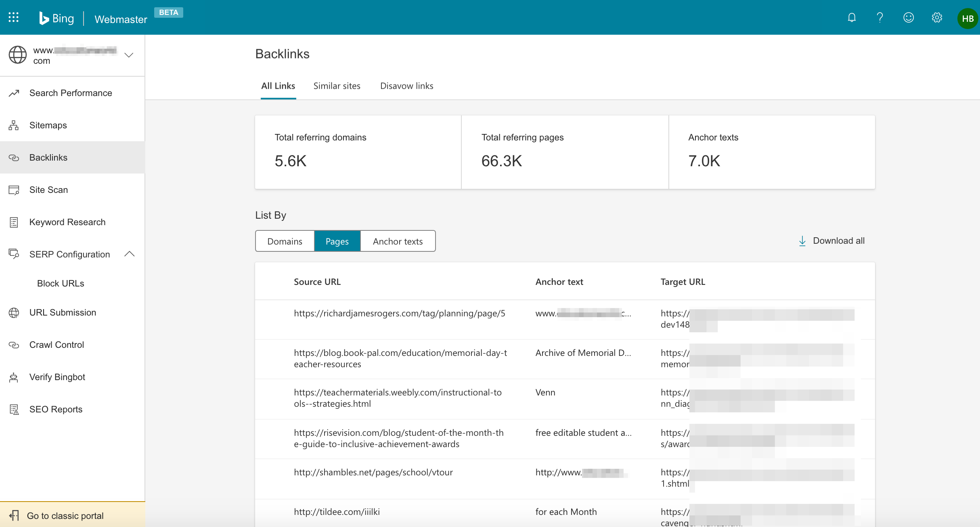980x527 pixels.
Task: Go to classic portal
Action: (65, 516)
